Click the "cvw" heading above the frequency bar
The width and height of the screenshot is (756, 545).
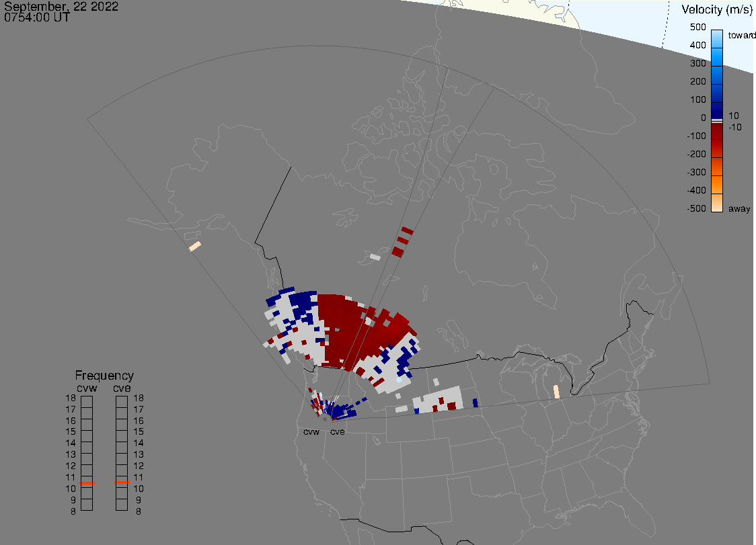(x=87, y=388)
